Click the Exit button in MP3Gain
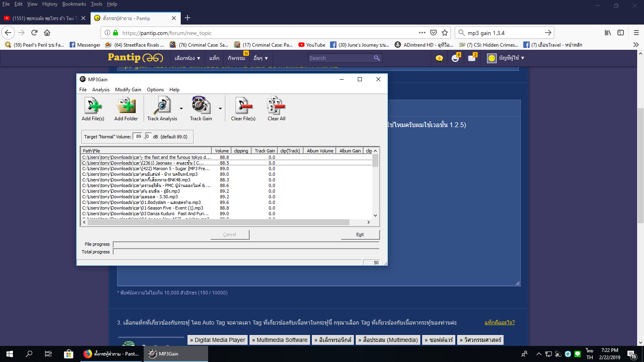Screen dimensions: 644x362 pos(360,234)
